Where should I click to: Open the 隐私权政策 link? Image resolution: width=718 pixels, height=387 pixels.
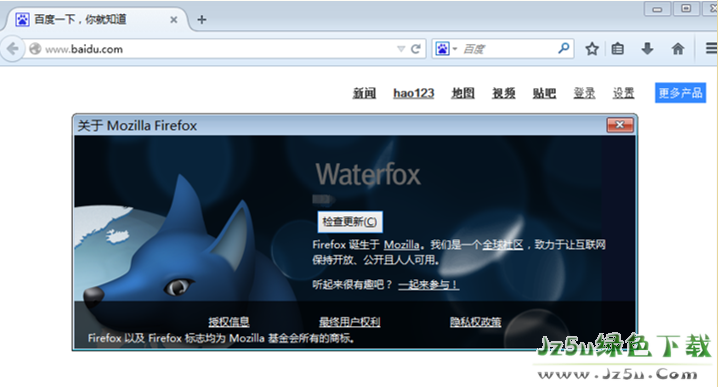(x=475, y=322)
